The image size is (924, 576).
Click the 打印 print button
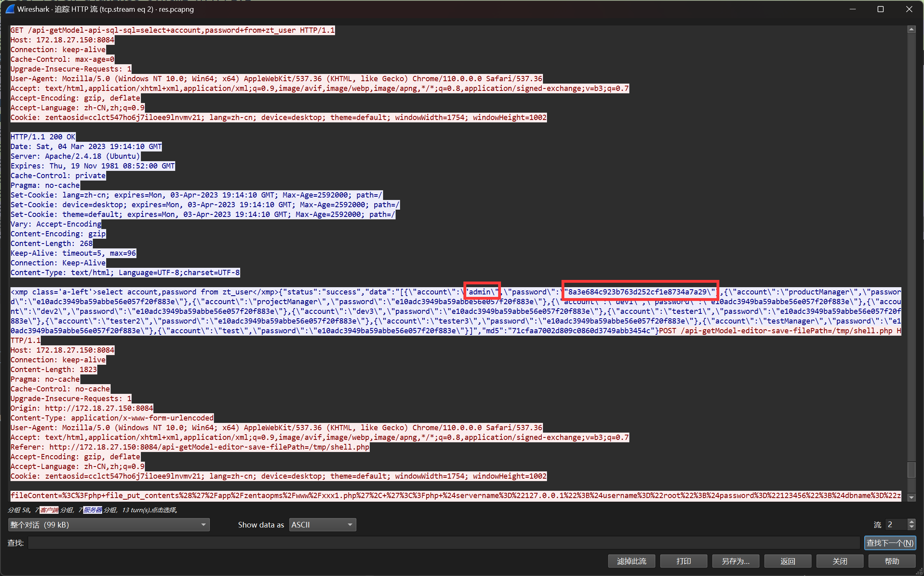pos(683,561)
